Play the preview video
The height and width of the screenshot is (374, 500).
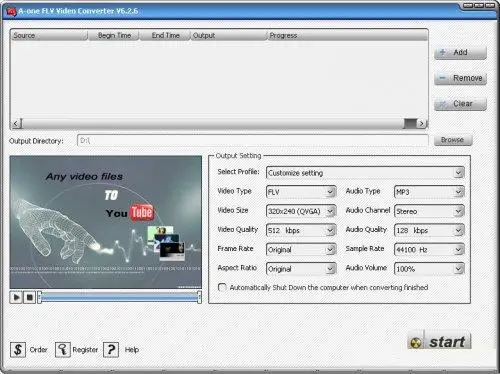pyautogui.click(x=16, y=297)
